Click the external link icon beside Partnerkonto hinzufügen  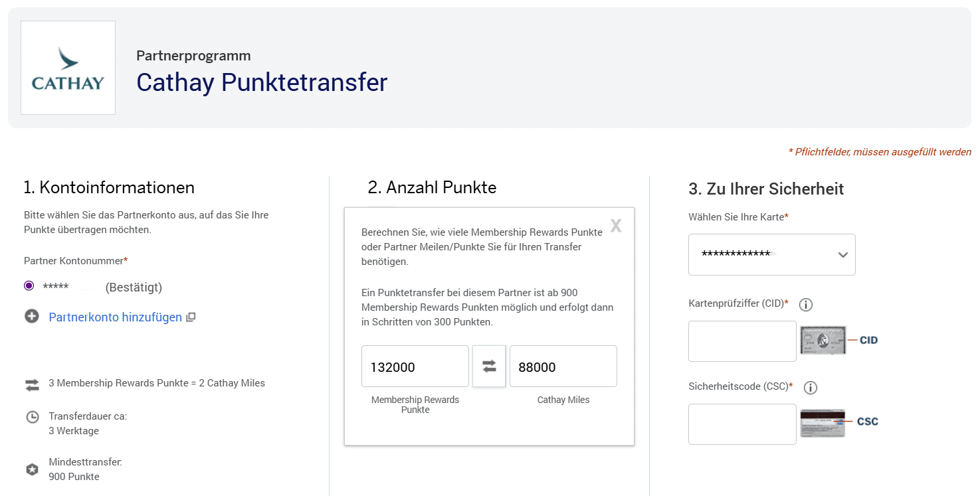pos(191,317)
